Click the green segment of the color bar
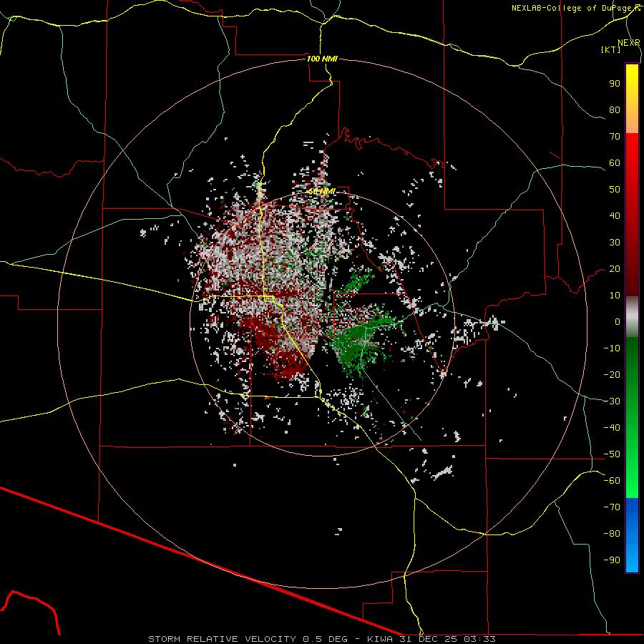 click(632, 417)
